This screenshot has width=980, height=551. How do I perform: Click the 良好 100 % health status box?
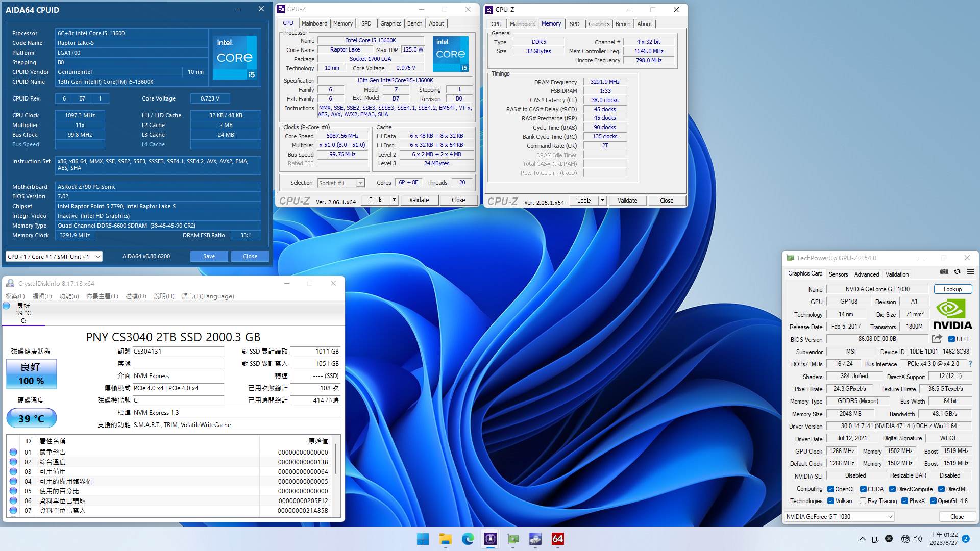click(x=31, y=373)
